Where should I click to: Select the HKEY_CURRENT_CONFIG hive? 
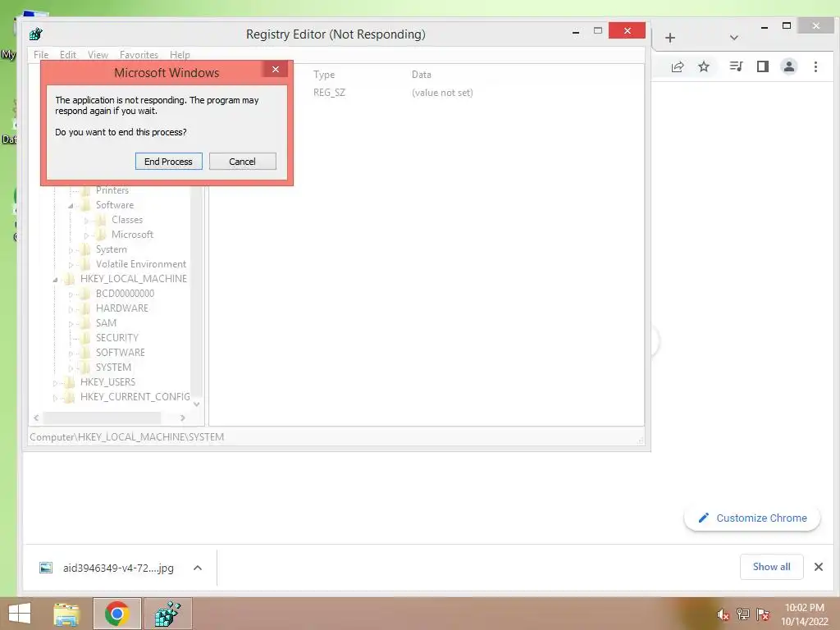(x=135, y=397)
